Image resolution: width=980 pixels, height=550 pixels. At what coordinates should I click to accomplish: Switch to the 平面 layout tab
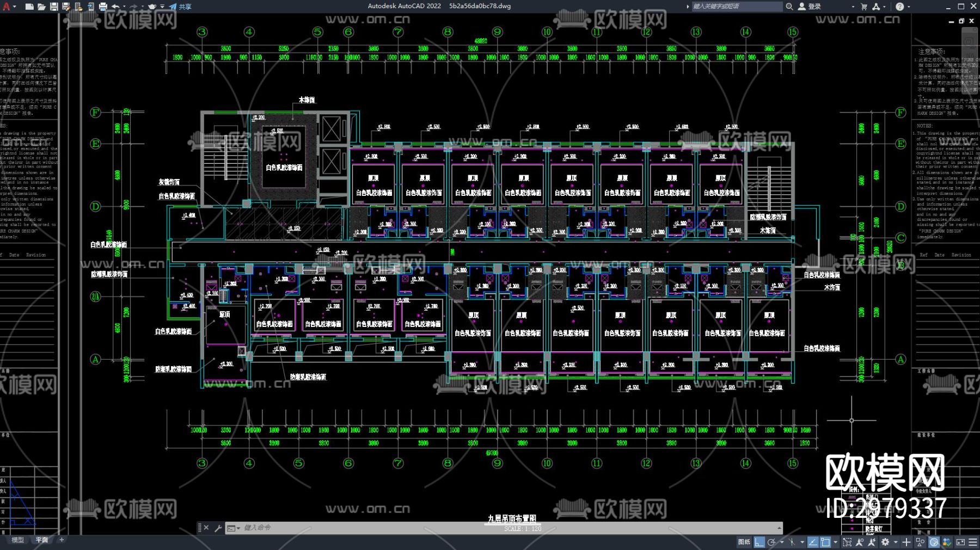(x=42, y=540)
